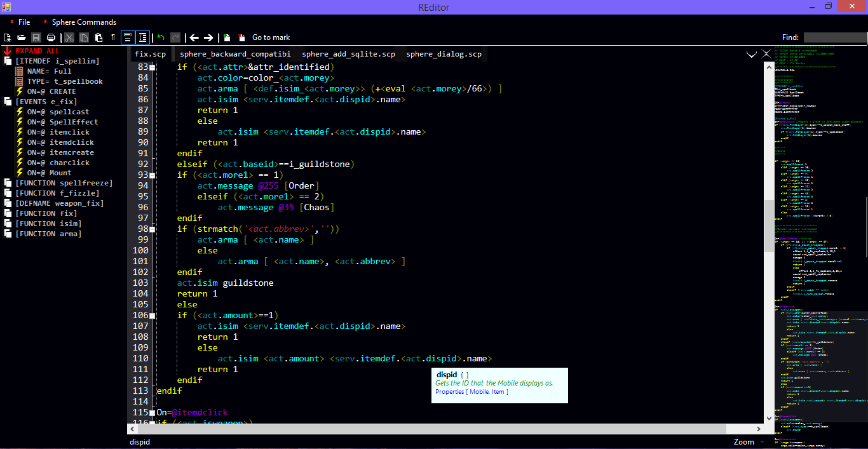Collapse the code fold at line 98
The image size is (868, 449).
click(x=153, y=229)
